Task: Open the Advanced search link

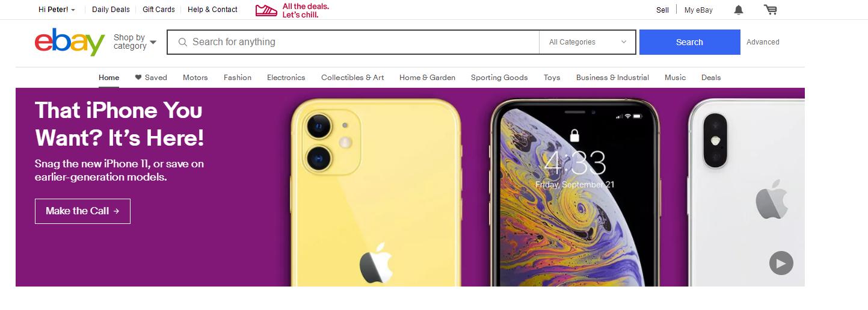Action: tap(763, 42)
